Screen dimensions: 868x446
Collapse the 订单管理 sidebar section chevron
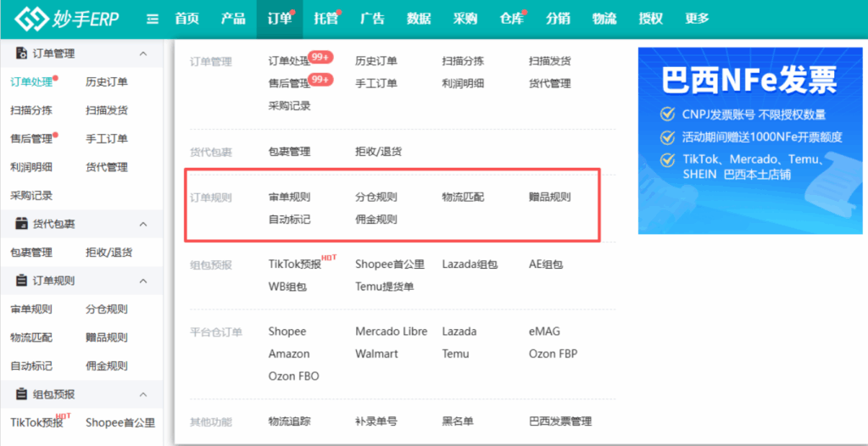142,53
